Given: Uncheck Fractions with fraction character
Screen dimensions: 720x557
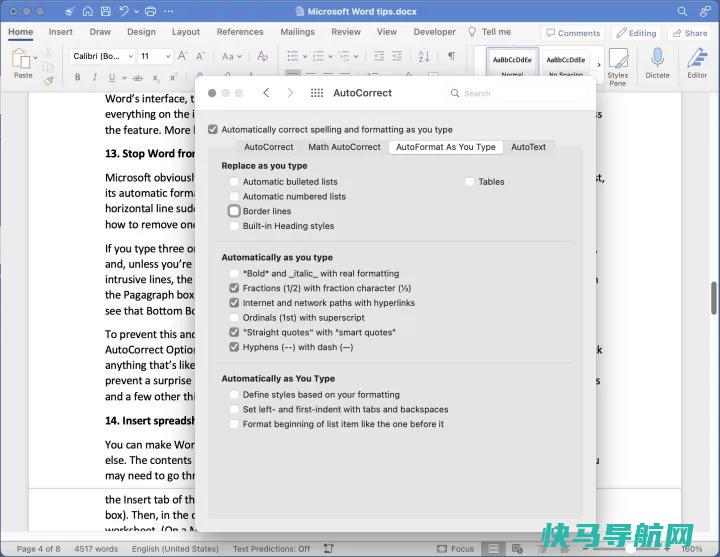Looking at the screenshot, I should pos(234,288).
